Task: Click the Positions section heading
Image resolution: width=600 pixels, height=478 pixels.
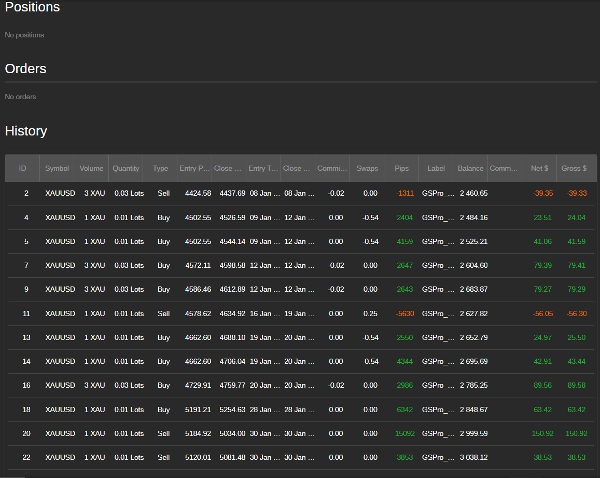Action: click(33, 7)
